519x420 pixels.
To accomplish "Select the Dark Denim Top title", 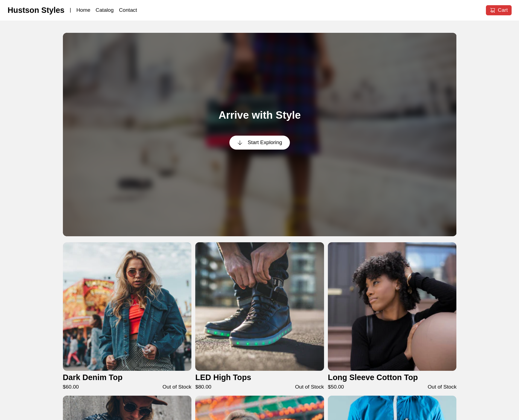I will point(92,377).
